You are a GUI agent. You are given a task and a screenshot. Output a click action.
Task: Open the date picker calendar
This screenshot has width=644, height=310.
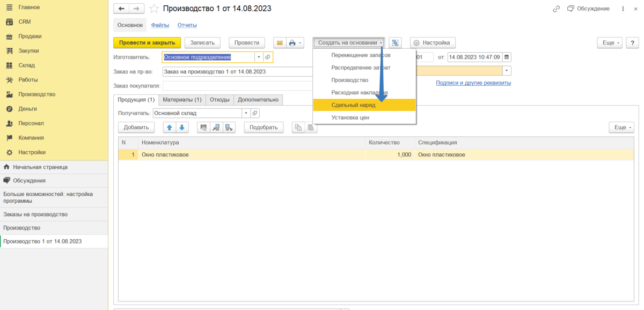[x=507, y=57]
